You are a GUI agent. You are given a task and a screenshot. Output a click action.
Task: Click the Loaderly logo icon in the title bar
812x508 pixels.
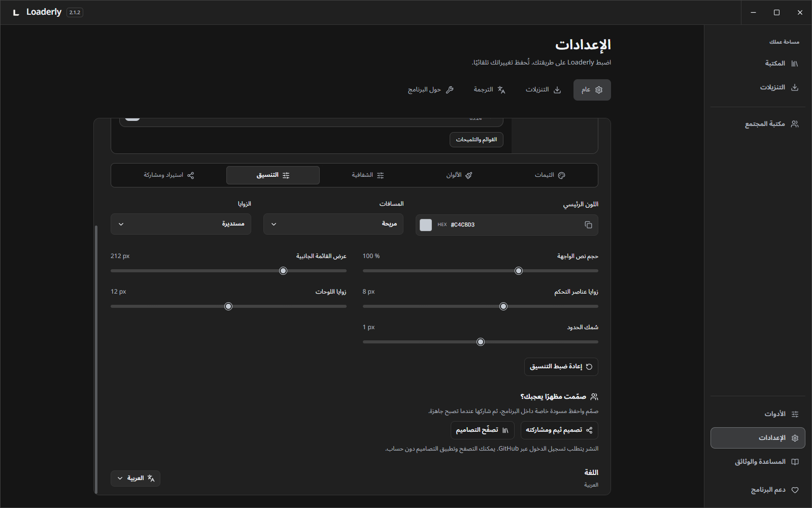[16, 12]
